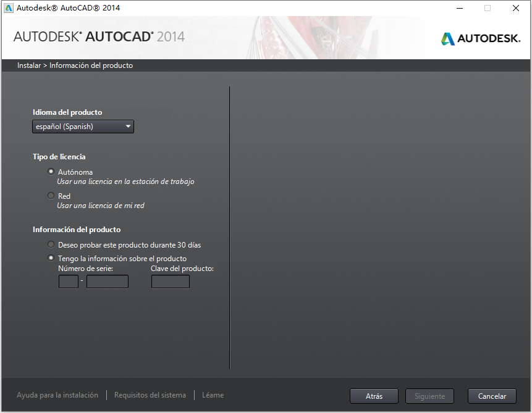The width and height of the screenshot is (532, 413).
Task: Go back with the Atrás button
Action: pyautogui.click(x=374, y=396)
